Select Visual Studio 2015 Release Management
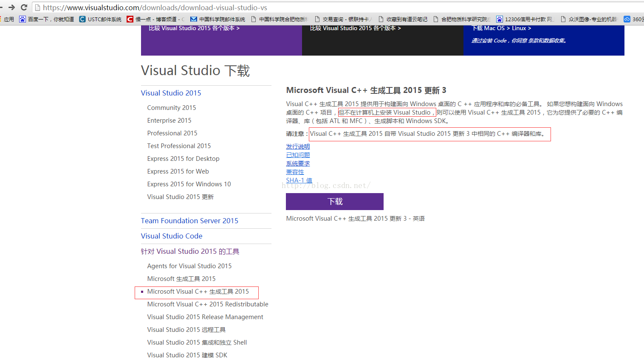The width and height of the screenshot is (644, 362). click(205, 317)
